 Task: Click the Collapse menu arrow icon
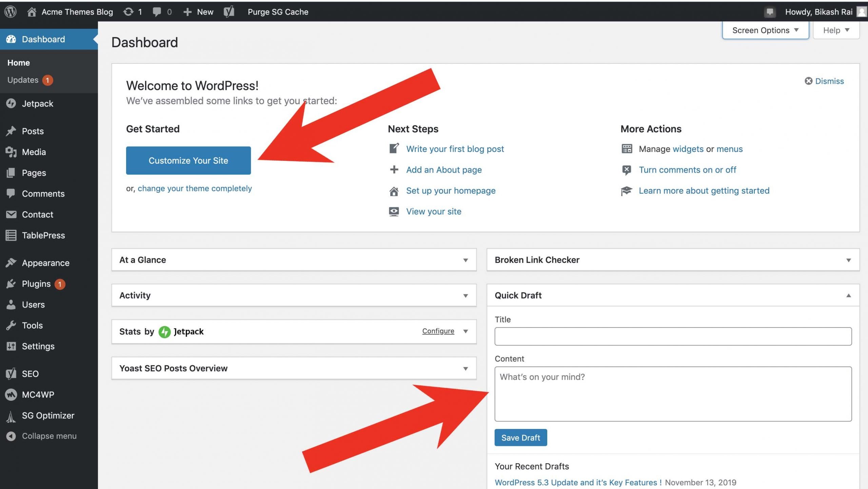pos(11,436)
